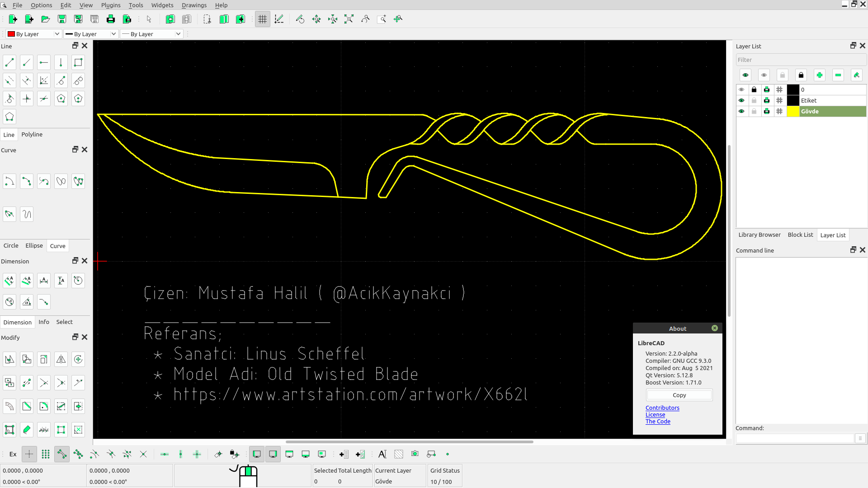The image size is (868, 488).
Task: Select the Leader dimension tool
Action: pyautogui.click(x=44, y=302)
